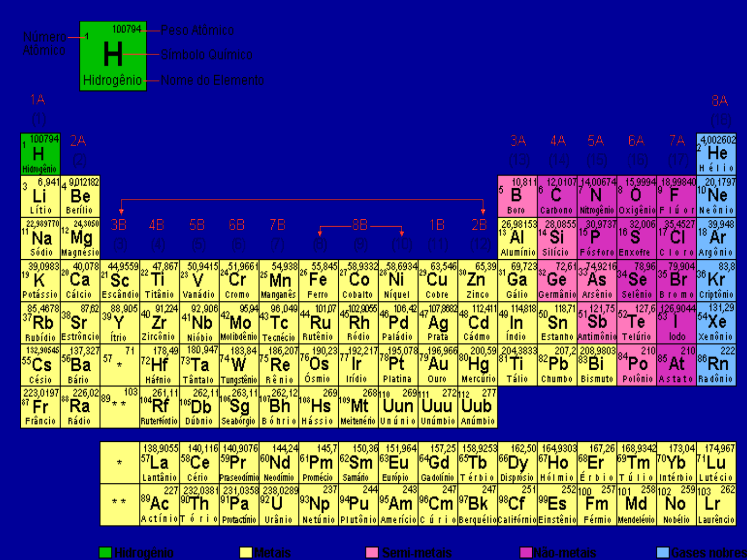Click the Potássio (K) element cell
The width and height of the screenshot is (747, 560).
tap(40, 281)
